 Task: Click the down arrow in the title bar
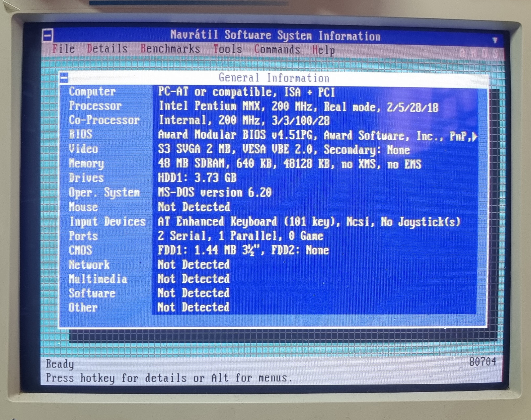click(x=495, y=40)
